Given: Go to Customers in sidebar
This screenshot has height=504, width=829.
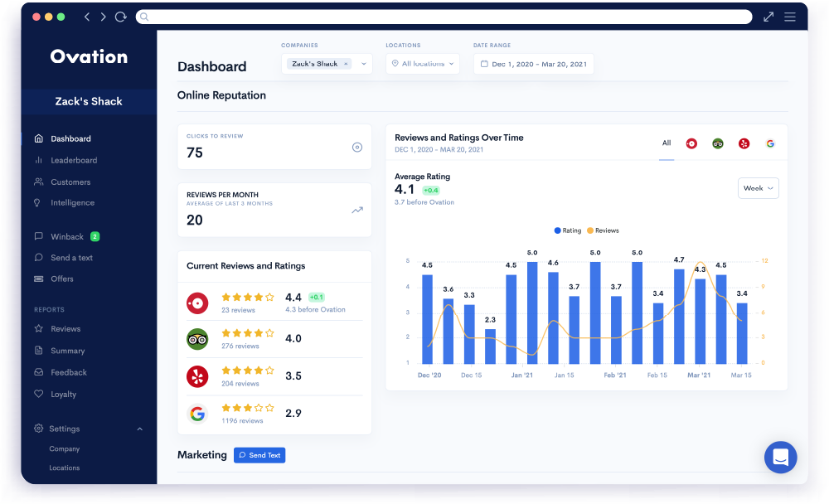Looking at the screenshot, I should pyautogui.click(x=70, y=182).
